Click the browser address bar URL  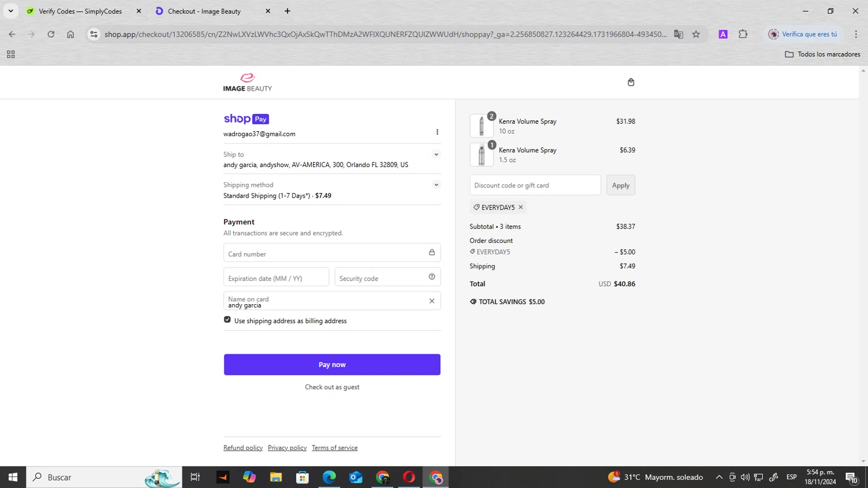click(385, 34)
